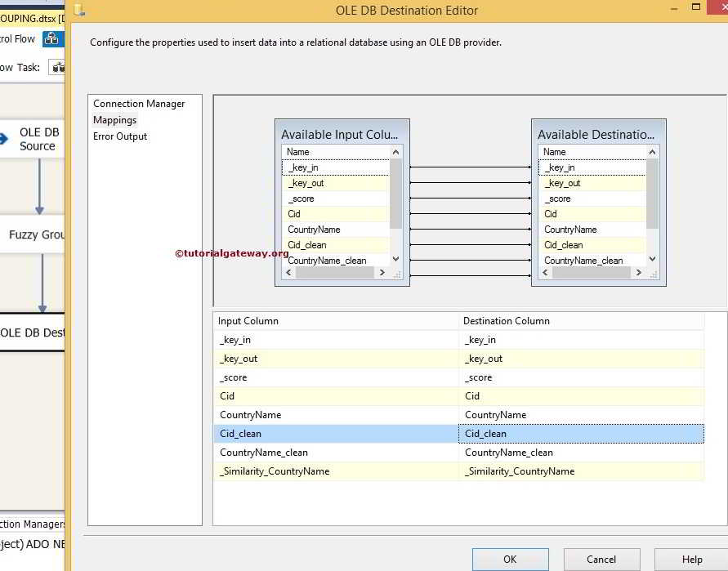The height and width of the screenshot is (571, 728).
Task: Open the Error Output page
Action: 119,136
